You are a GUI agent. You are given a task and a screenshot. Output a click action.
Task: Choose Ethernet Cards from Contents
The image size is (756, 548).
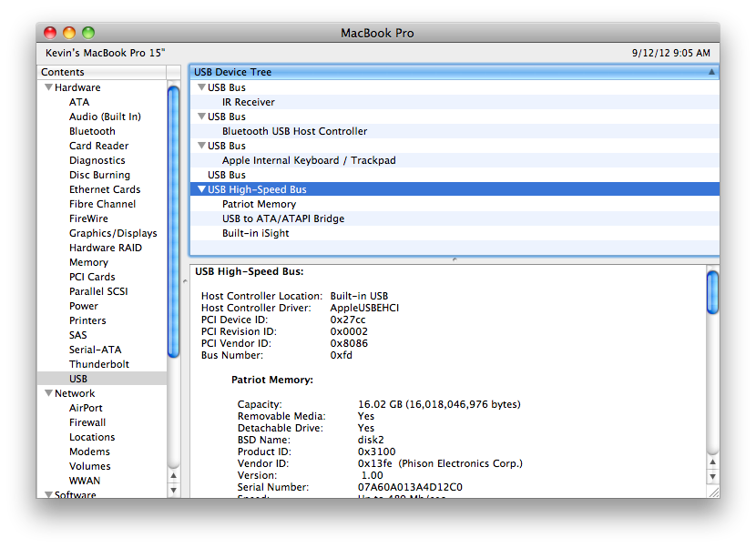pos(105,189)
